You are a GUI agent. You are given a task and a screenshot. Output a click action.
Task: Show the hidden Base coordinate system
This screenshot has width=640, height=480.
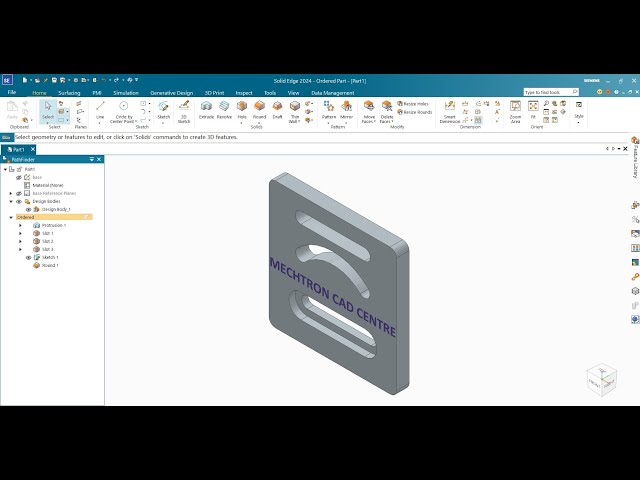tap(19, 178)
